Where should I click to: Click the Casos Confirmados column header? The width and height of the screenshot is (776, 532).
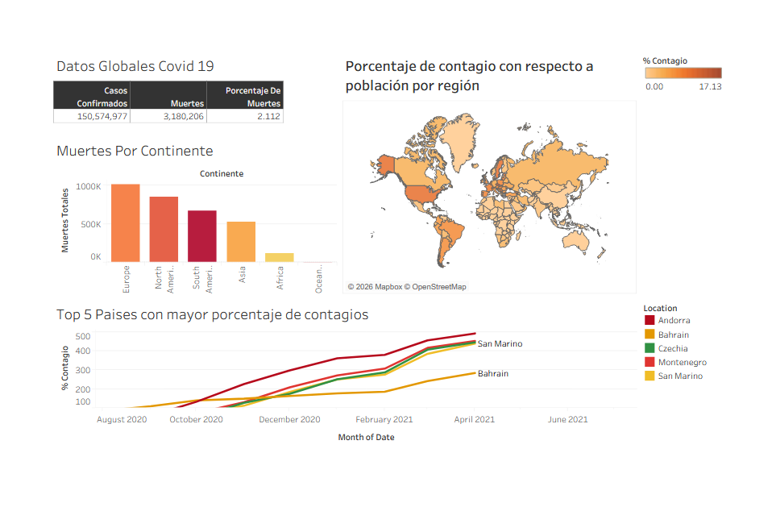(x=92, y=95)
